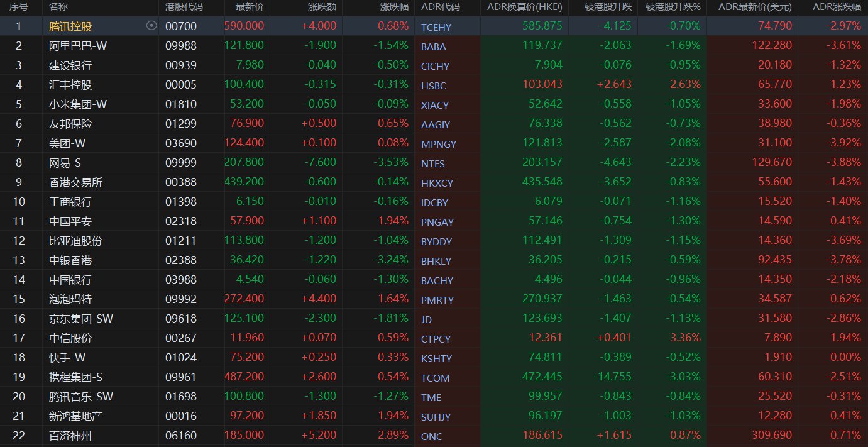Sort by the 最新价 column header

250,7
